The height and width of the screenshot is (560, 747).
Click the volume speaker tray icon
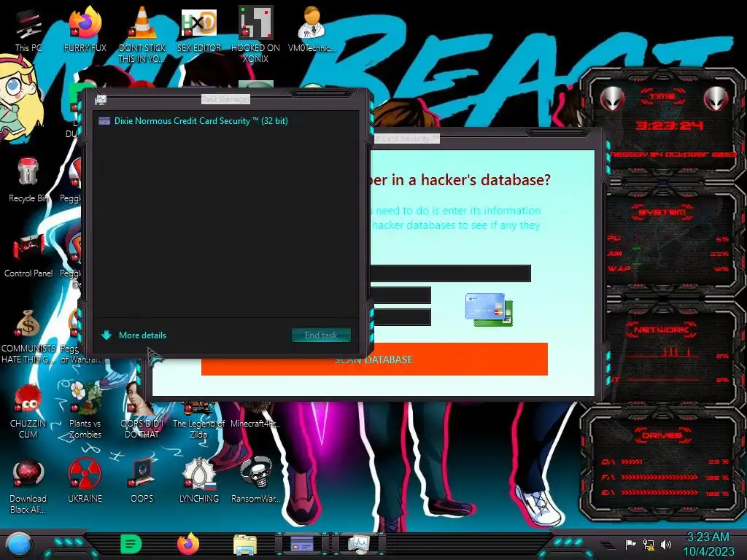pos(666,544)
